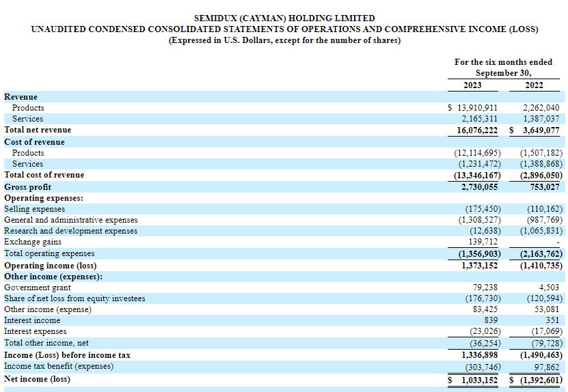
Task: Click total net revenue 3,649,077
Action: click(541, 130)
